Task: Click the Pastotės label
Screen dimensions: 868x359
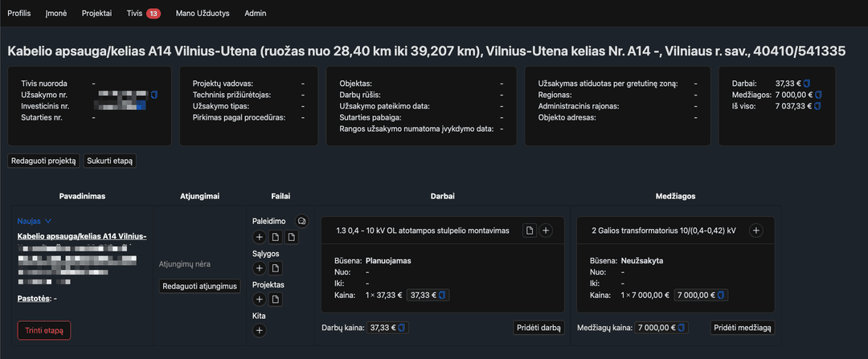Action: point(35,299)
